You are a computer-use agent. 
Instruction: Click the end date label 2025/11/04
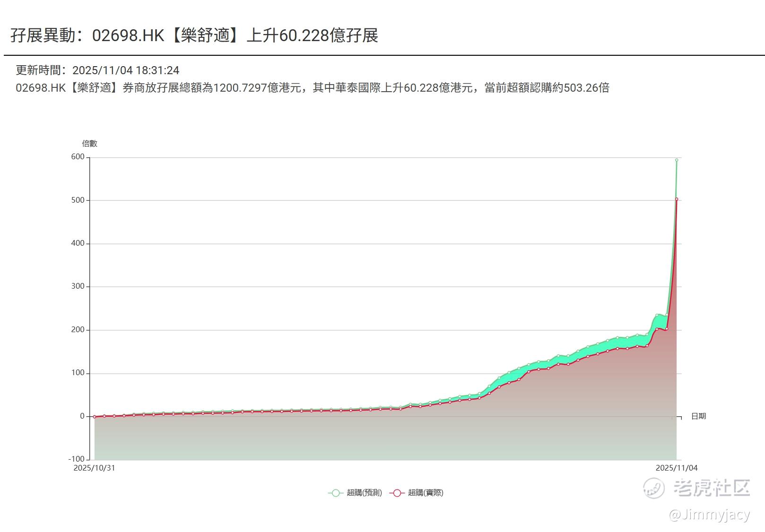(x=677, y=468)
